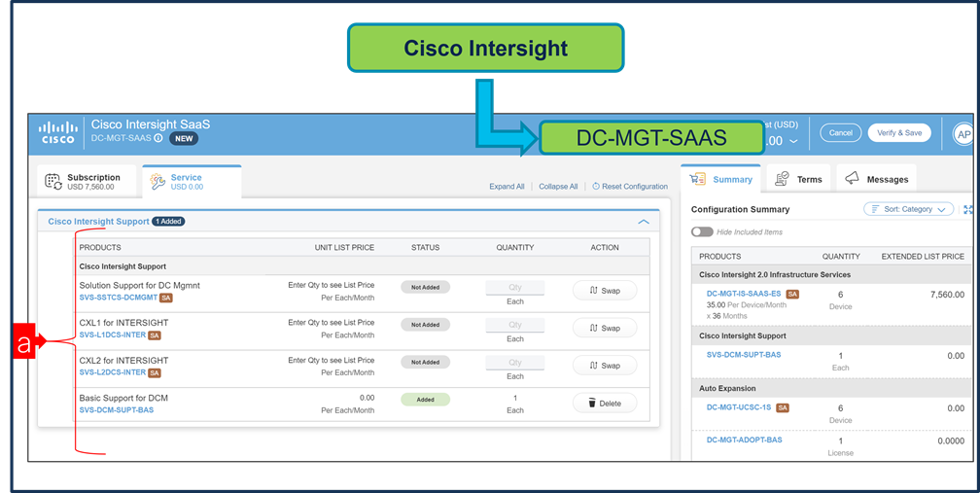980x493 pixels.
Task: Open the Messages tab
Action: pos(876,179)
